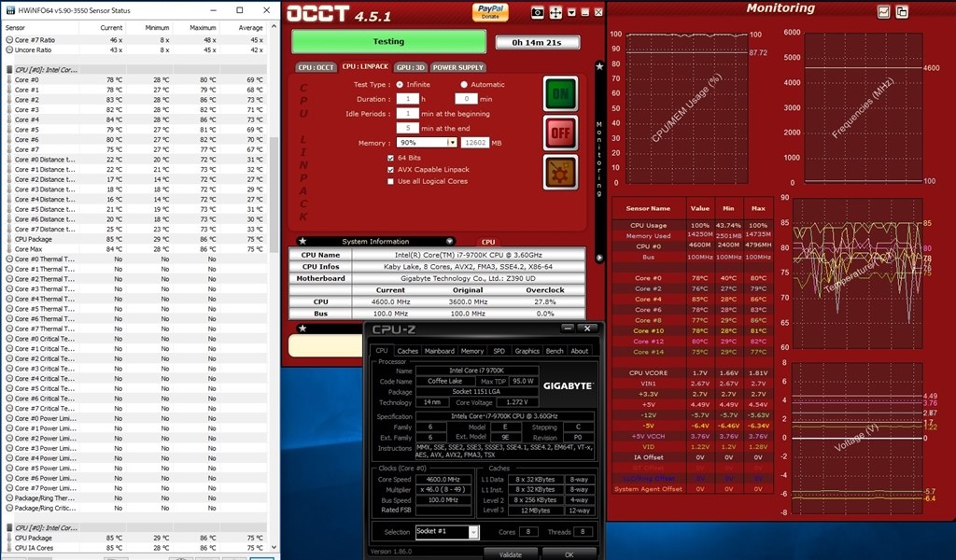Image resolution: width=956 pixels, height=560 pixels.
Task: Click the 12602 MB memory field
Action: point(474,143)
